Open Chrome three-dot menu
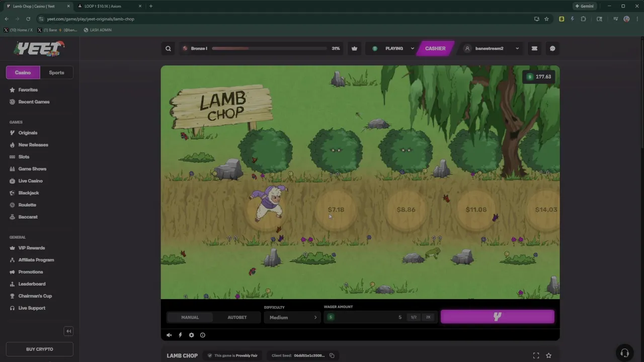 click(637, 19)
